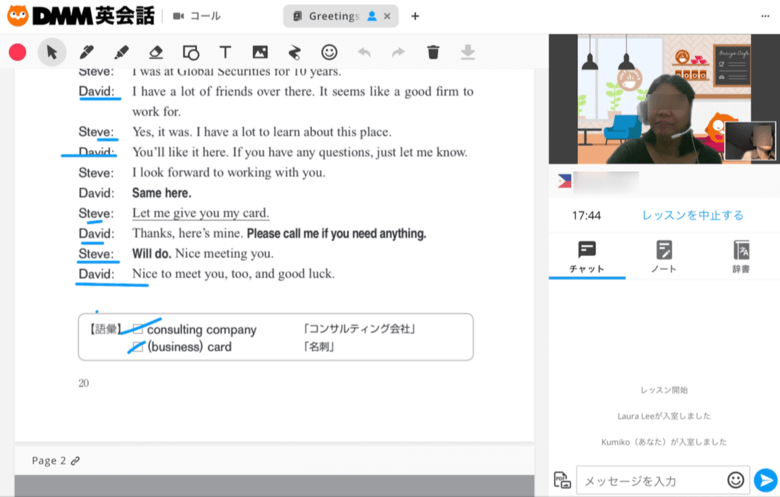
Task: Select the eraser tool
Action: pyautogui.click(x=156, y=52)
